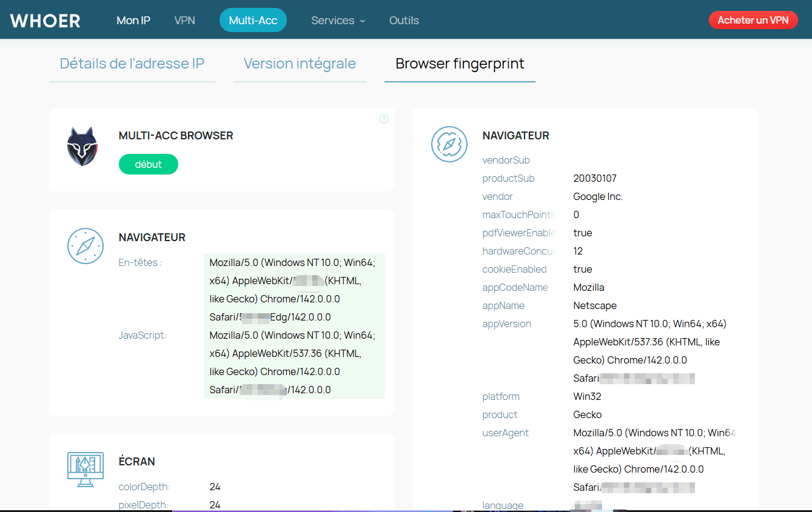Select the Multi-Acc navigation pill
Image resolution: width=812 pixels, height=512 pixels.
253,20
